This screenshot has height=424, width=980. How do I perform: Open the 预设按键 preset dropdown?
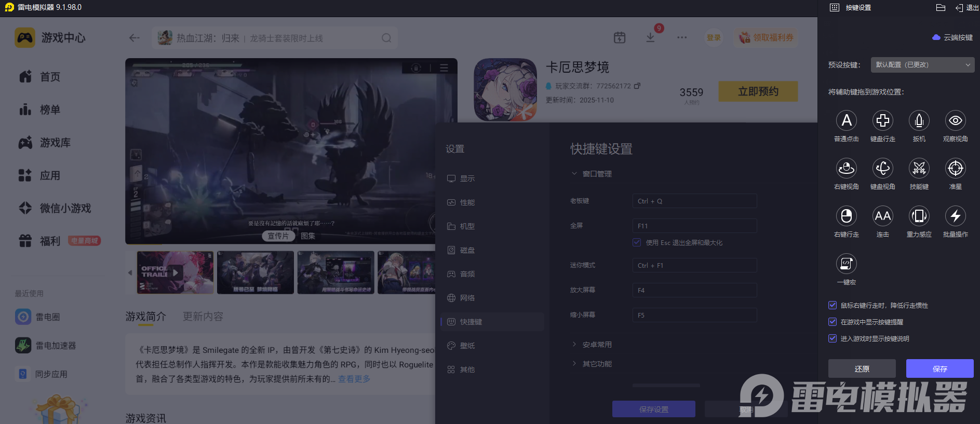[x=922, y=65]
